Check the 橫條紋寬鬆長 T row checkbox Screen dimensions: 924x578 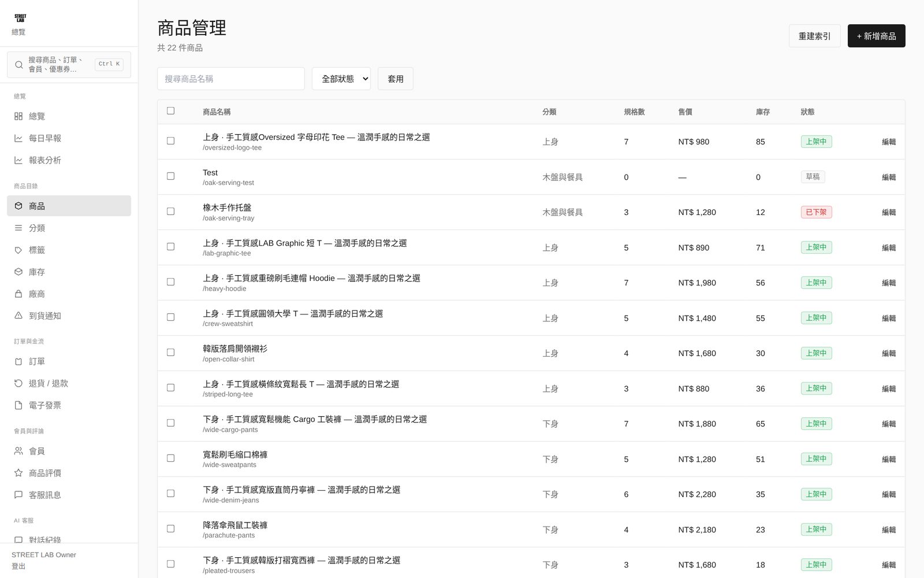170,387
